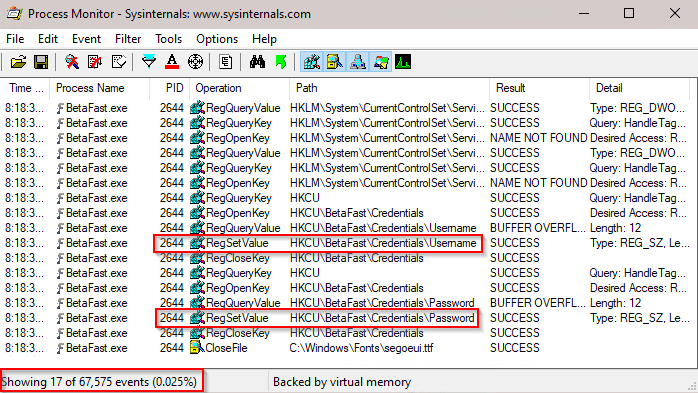Minimize the Process Monitor window
This screenshot has width=698, height=393.
coord(584,13)
